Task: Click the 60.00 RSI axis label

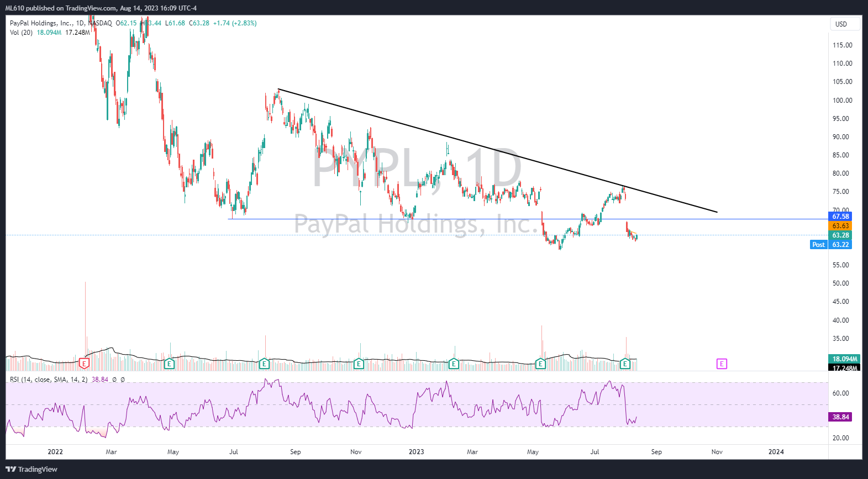Action: tap(841, 393)
